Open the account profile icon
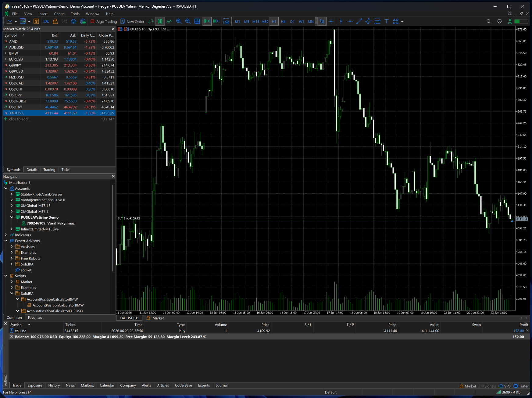 pos(499,21)
